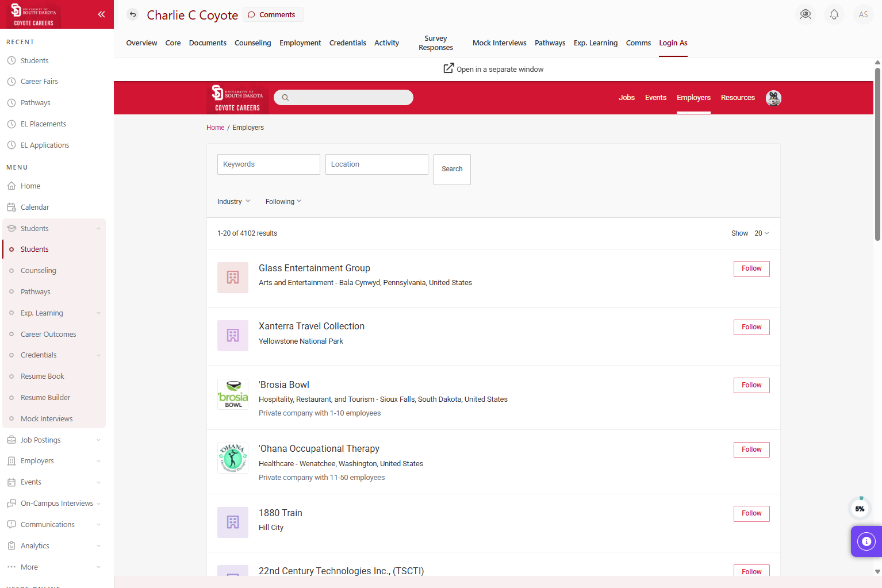
Task: Switch to the Documents tab
Action: [208, 43]
